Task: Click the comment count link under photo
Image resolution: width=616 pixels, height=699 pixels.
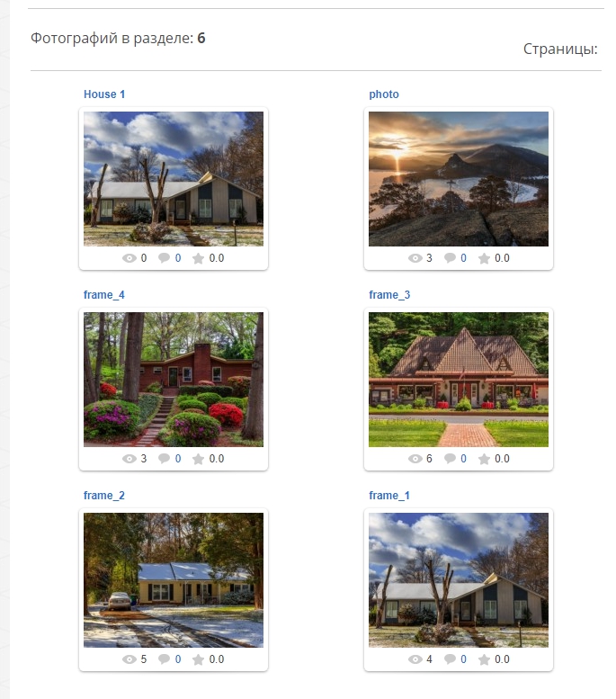Action: (x=463, y=258)
